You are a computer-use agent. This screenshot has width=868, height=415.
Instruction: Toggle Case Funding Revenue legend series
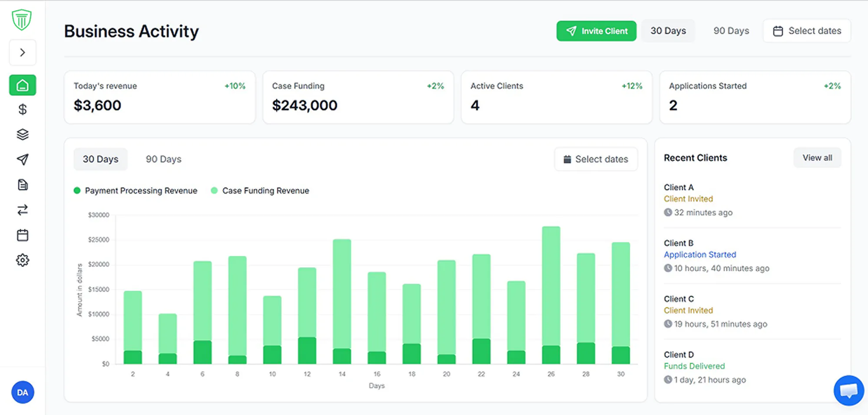point(260,191)
